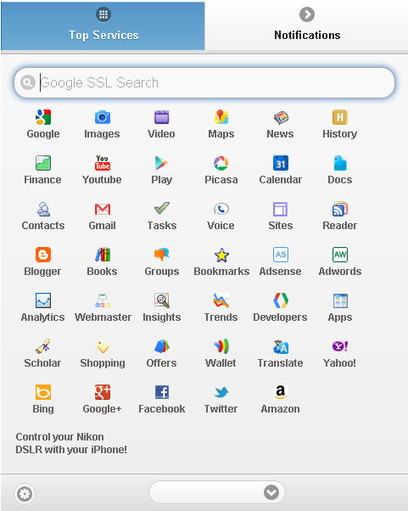Select the Top Services tab
Screen dimensions: 408x511
(103, 26)
